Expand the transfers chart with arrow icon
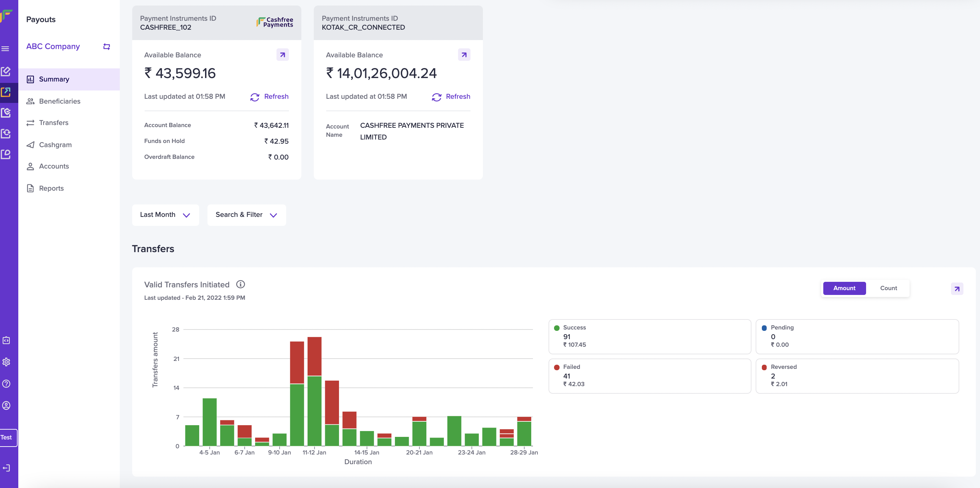980x488 pixels. tap(957, 288)
